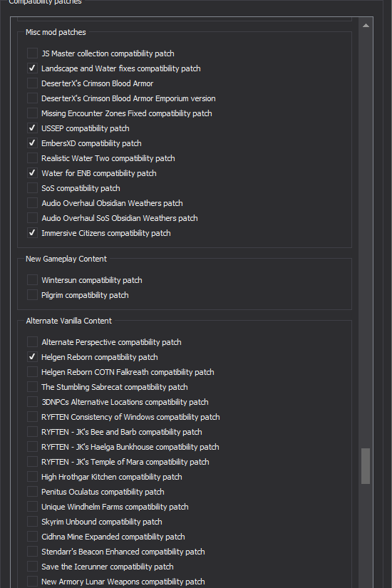The image size is (392, 588).
Task: Check Audio Overhaul SoS Obsidian Weathers patch
Action: [32, 218]
